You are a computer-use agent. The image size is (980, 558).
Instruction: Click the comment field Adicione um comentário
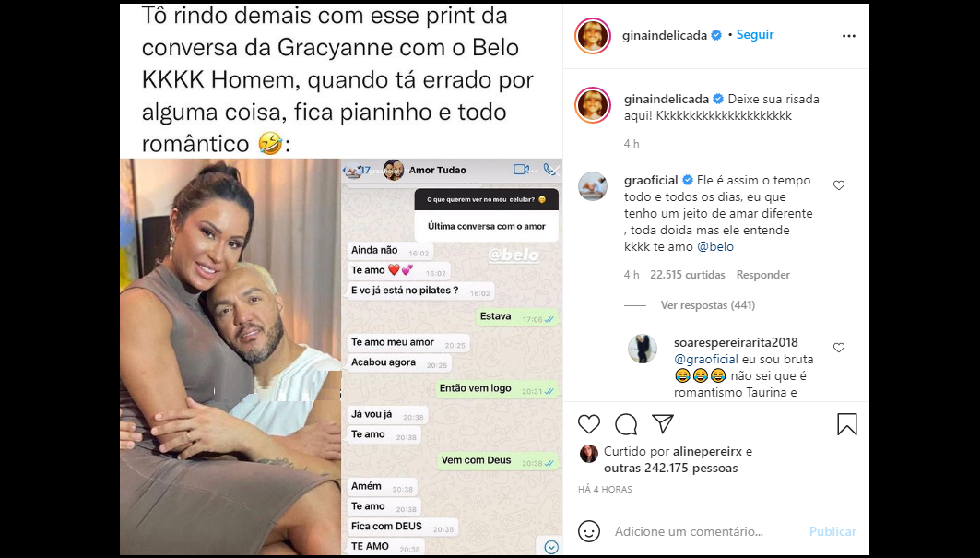pyautogui.click(x=689, y=532)
